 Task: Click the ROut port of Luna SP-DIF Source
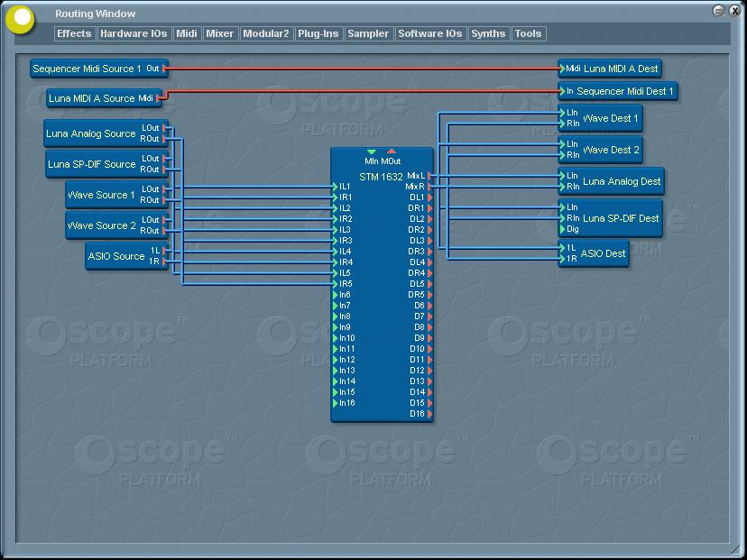164,169
